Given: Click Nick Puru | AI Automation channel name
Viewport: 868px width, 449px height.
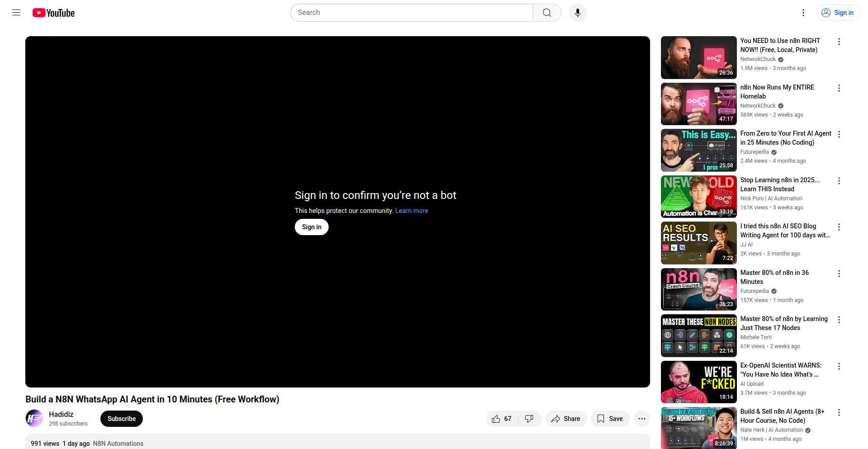Looking at the screenshot, I should [x=771, y=199].
